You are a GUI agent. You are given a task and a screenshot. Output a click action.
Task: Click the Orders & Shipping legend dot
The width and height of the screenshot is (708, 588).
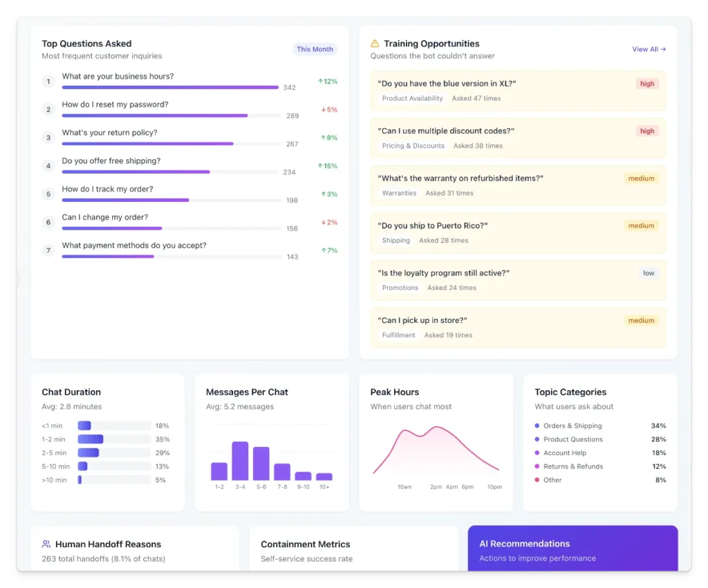[537, 426]
